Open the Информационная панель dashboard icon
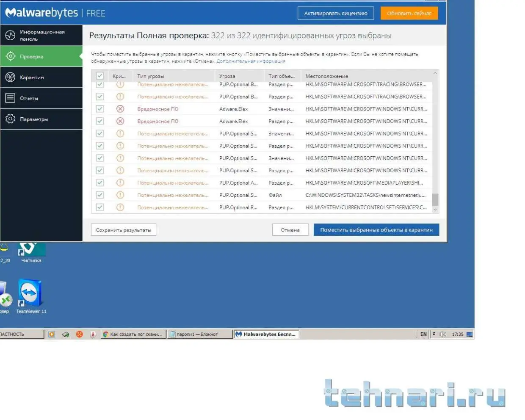 pyautogui.click(x=10, y=36)
